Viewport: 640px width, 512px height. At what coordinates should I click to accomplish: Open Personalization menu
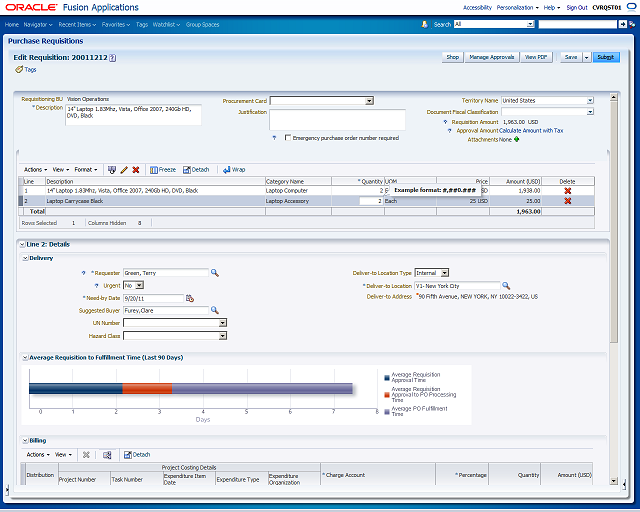pos(518,8)
